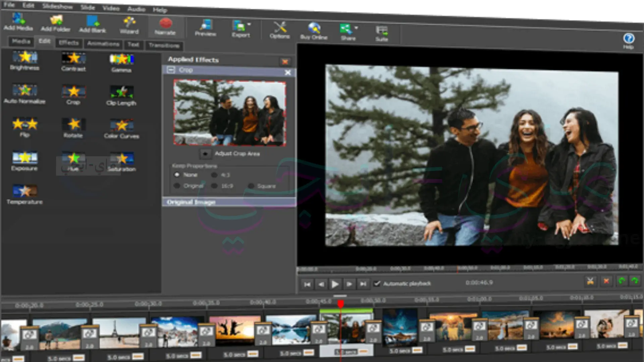Open the Video menu
The width and height of the screenshot is (644, 362).
pos(111,8)
